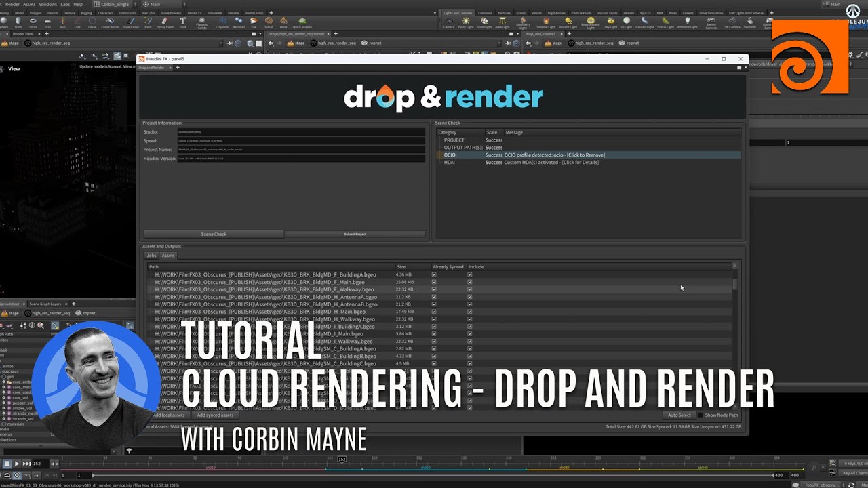This screenshot has height=488, width=868.
Task: Toggle Include for BldgMD_F_Walkway.bgeo
Action: 470,289
